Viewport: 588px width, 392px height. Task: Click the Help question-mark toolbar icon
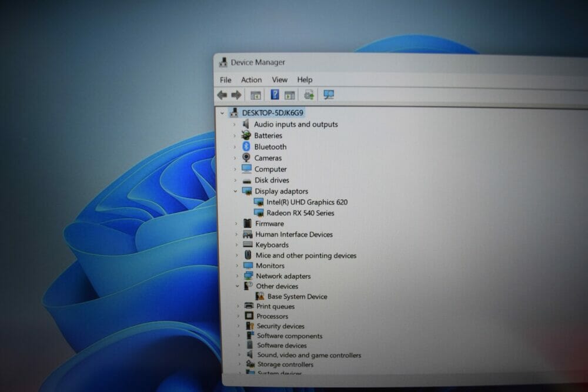tap(275, 95)
